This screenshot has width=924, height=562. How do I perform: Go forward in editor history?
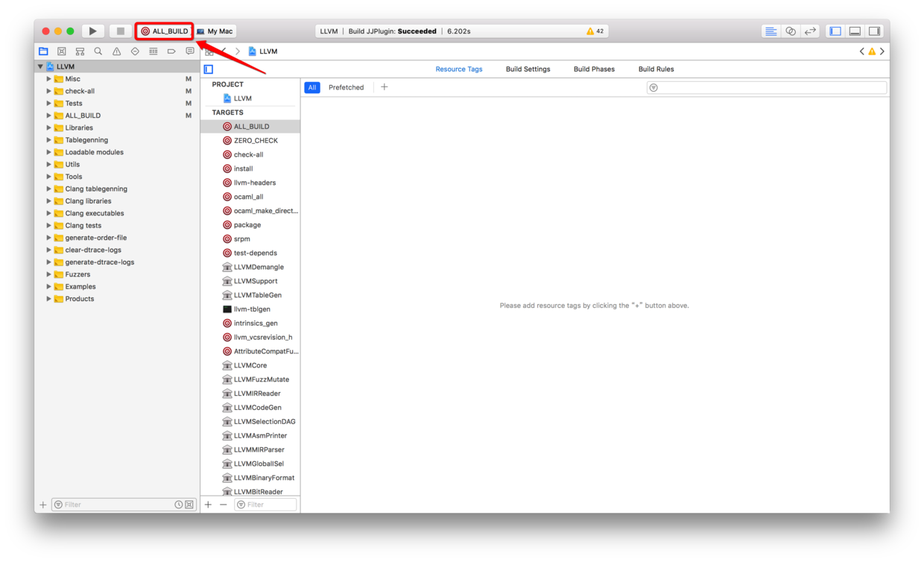pyautogui.click(x=238, y=51)
